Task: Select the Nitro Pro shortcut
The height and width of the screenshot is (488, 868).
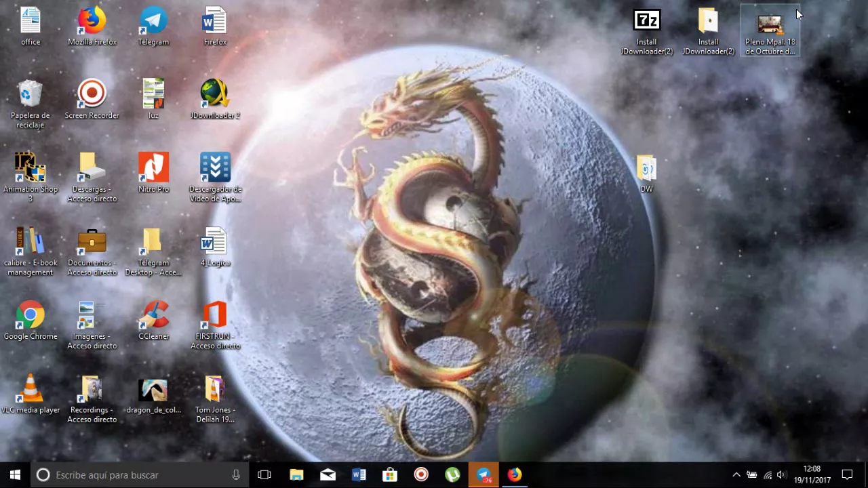Action: [153, 174]
